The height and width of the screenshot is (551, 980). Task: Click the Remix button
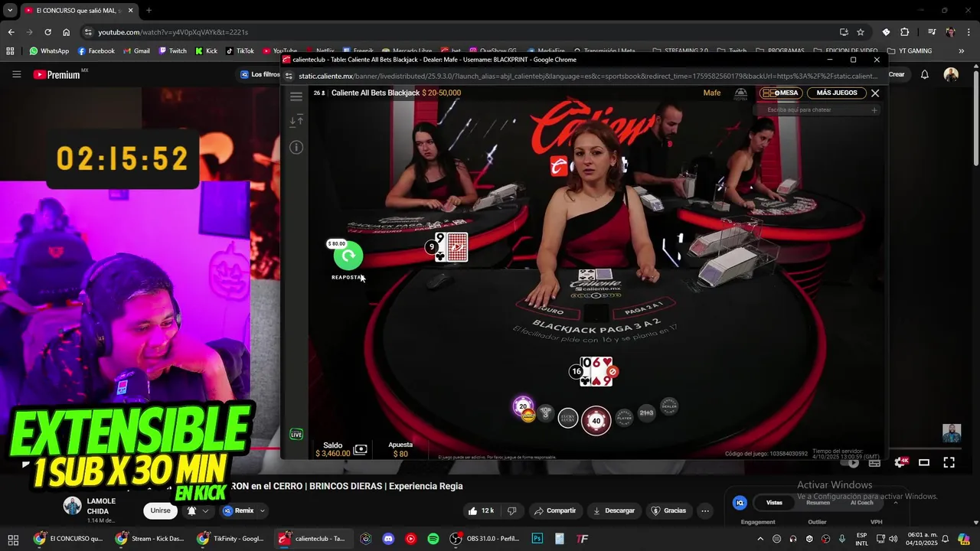point(238,510)
